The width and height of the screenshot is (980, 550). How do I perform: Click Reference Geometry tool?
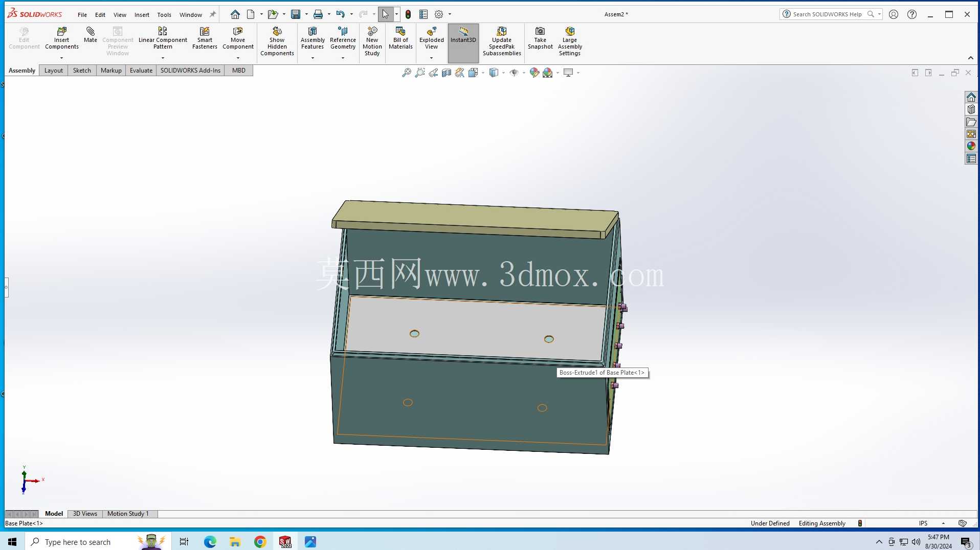tap(343, 38)
